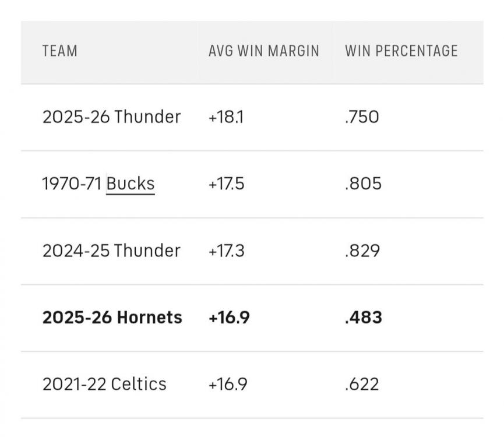
Task: Select the .622 win percentage value
Action: coord(362,385)
